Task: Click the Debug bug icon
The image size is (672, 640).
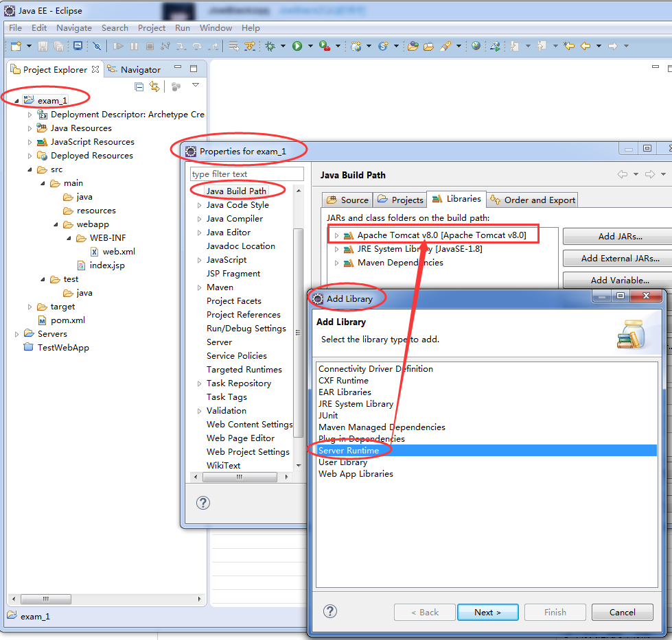Action: pos(270,46)
